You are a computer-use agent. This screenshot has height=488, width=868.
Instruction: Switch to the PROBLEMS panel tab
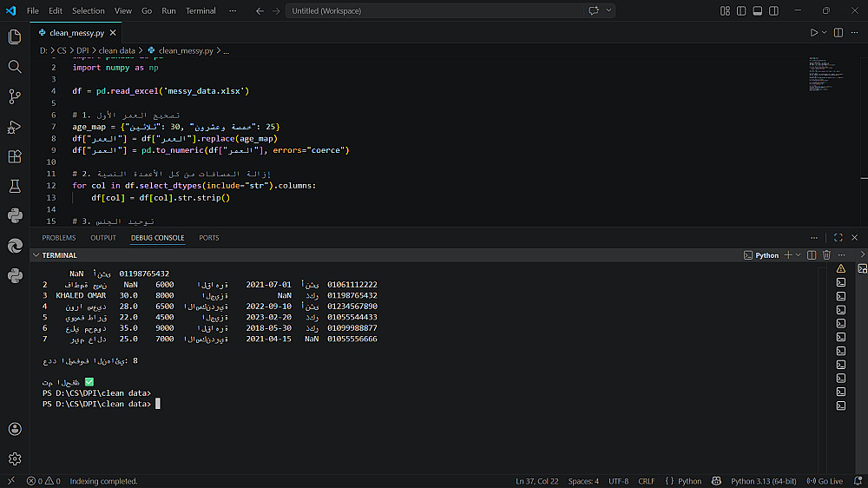[x=59, y=238]
